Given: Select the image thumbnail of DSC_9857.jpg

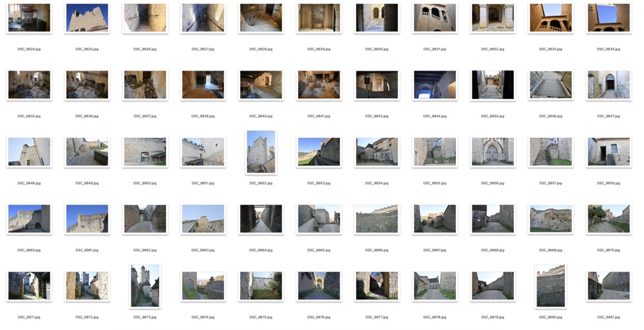Looking at the screenshot, I should (550, 152).
